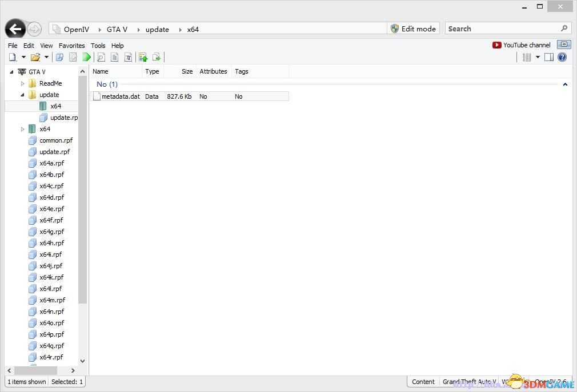This screenshot has width=577, height=392.
Task: Click the view mode list icon
Action: point(527,57)
